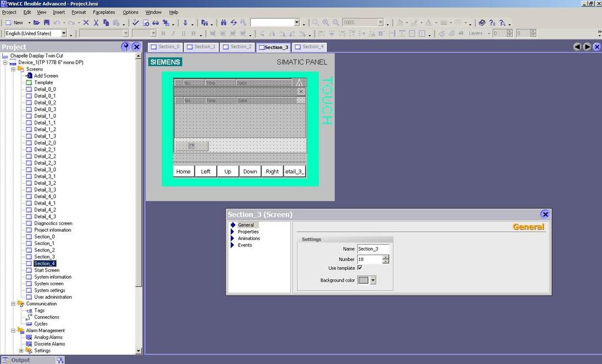Open the Project menu

(x=9, y=12)
